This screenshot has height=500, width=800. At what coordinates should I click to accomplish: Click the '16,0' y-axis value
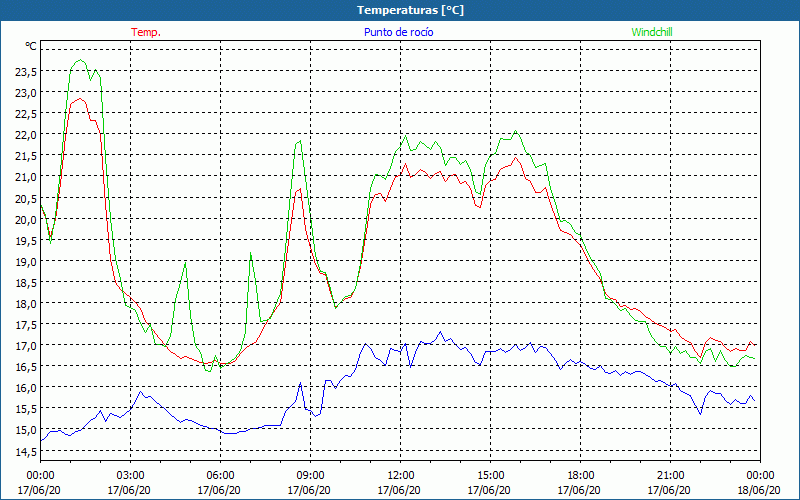[x=26, y=388]
